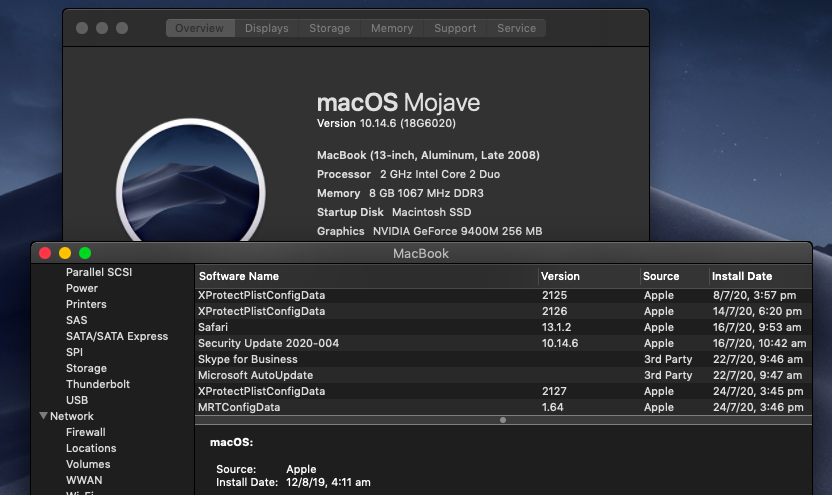Select Parallel SCSI in the sidebar
The height and width of the screenshot is (495, 832).
coord(99,272)
